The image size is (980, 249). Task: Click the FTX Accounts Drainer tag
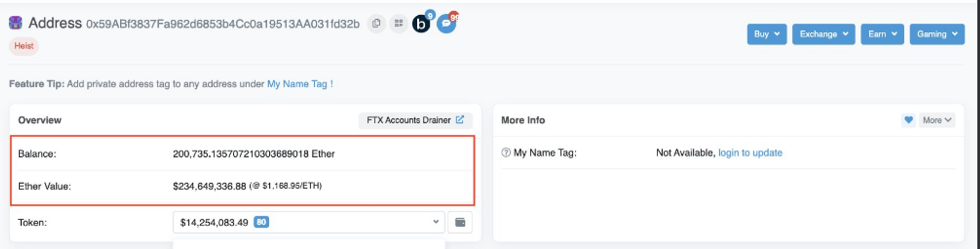tap(408, 120)
